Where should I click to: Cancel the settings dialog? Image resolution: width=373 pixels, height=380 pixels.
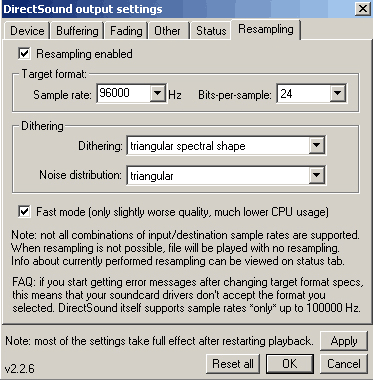tap(344, 363)
